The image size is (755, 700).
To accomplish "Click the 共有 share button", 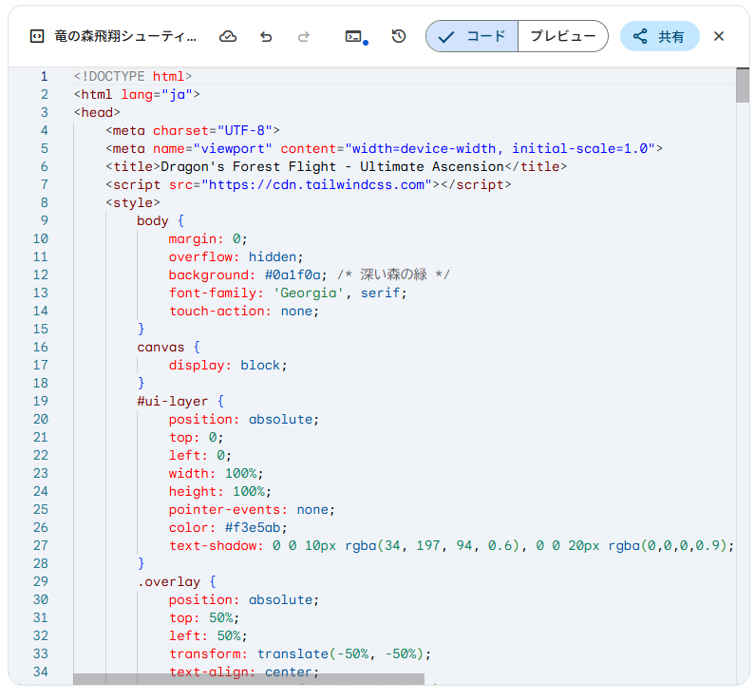I will (x=660, y=36).
